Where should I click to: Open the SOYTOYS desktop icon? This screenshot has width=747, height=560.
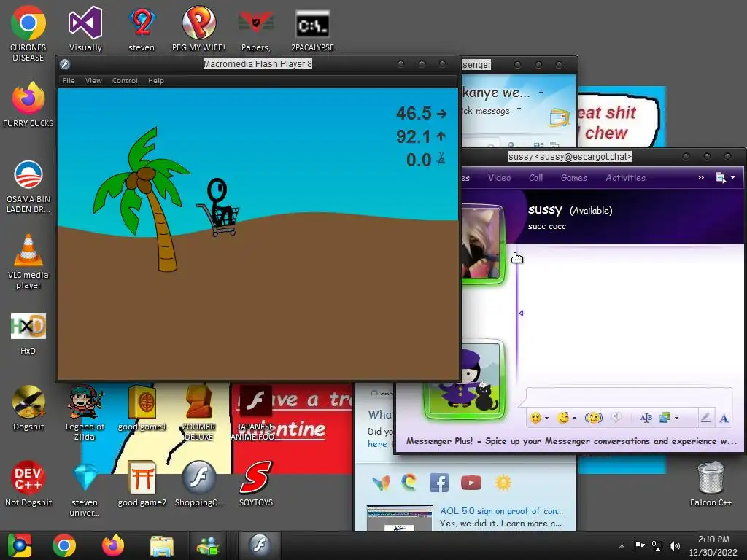point(256,483)
